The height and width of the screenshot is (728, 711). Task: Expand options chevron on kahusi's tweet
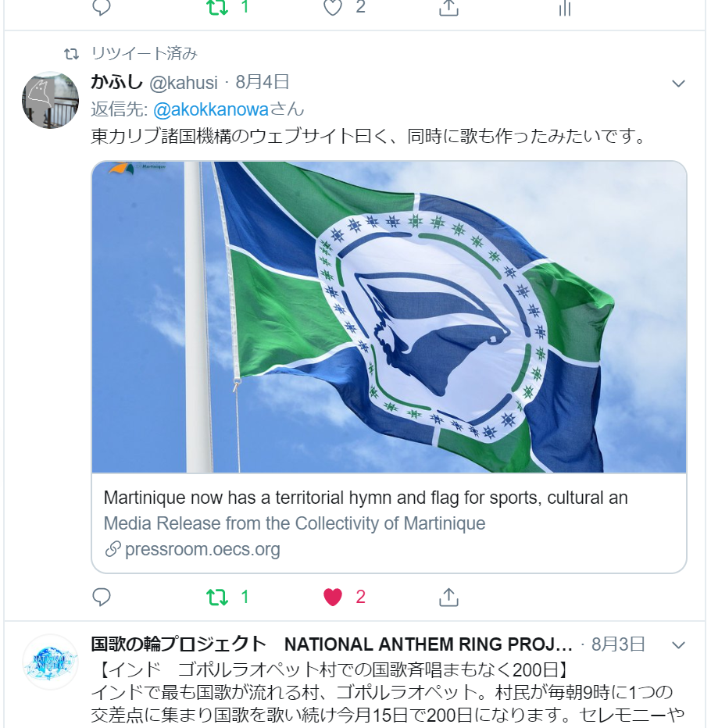point(678,84)
